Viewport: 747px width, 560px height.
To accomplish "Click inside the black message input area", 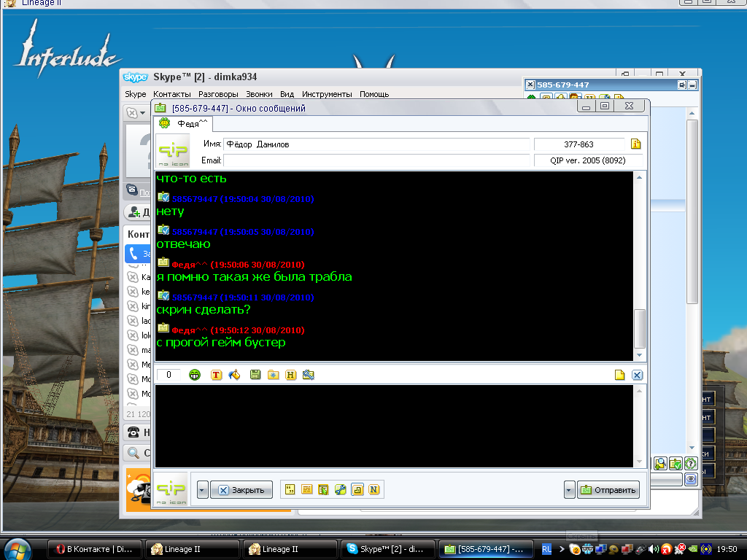I will pos(394,426).
